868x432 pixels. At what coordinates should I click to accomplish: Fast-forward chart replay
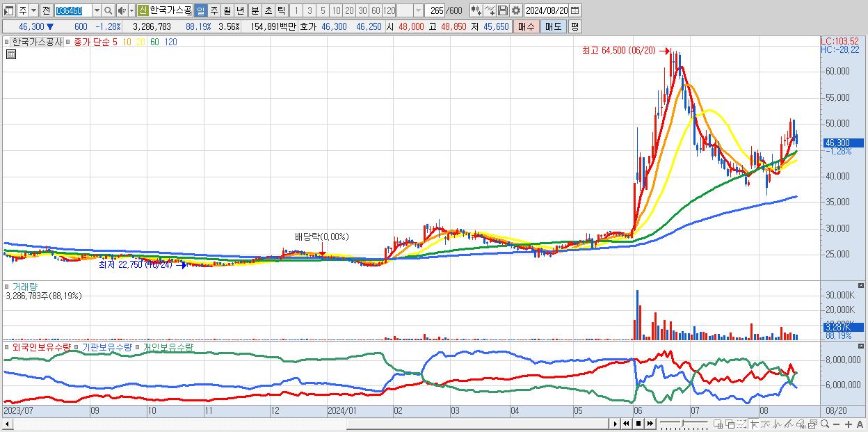[x=650, y=424]
